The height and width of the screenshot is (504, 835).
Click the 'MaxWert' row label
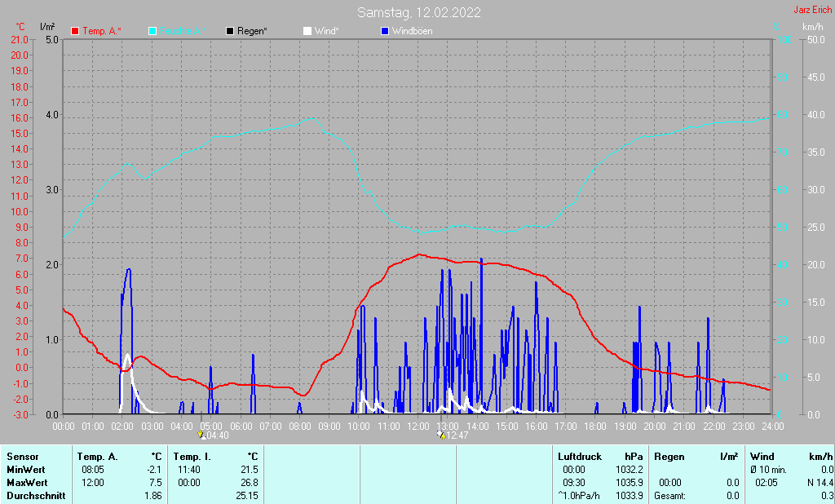point(27,483)
